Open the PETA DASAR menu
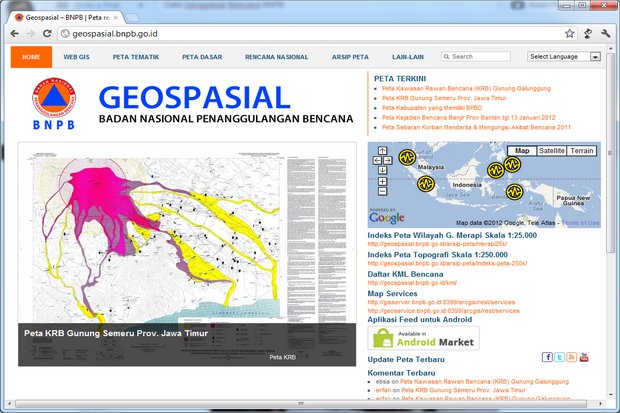Viewport: 620px width, 413px height. (202, 57)
